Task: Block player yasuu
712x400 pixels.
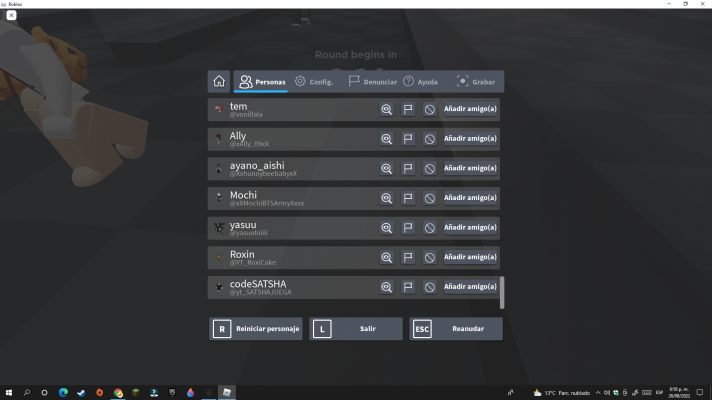Action: coord(430,227)
